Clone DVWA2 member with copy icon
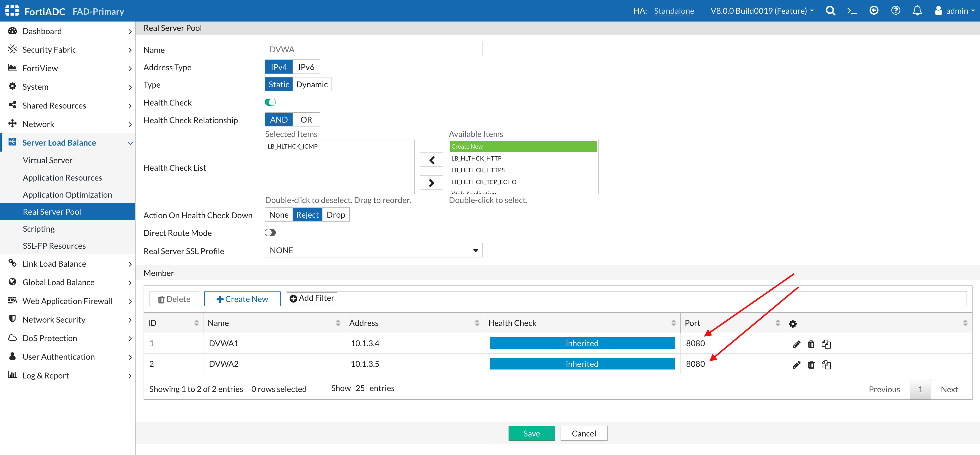Image resolution: width=980 pixels, height=455 pixels. point(826,364)
